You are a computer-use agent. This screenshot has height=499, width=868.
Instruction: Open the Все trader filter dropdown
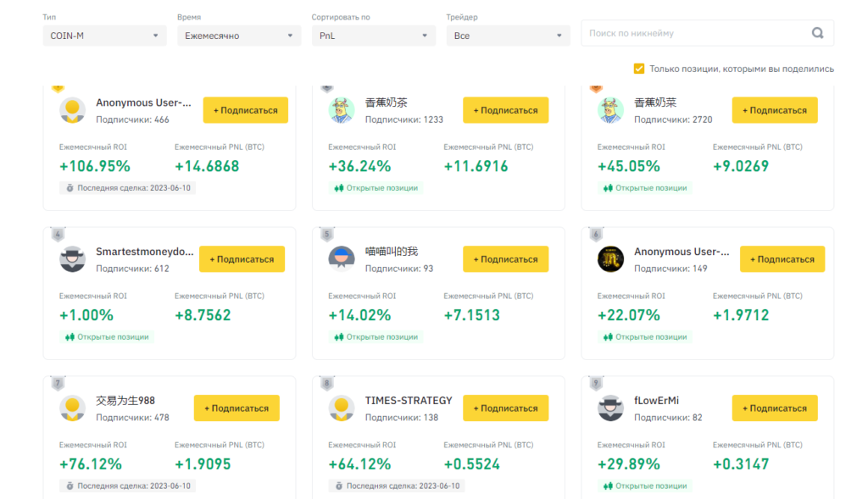507,36
